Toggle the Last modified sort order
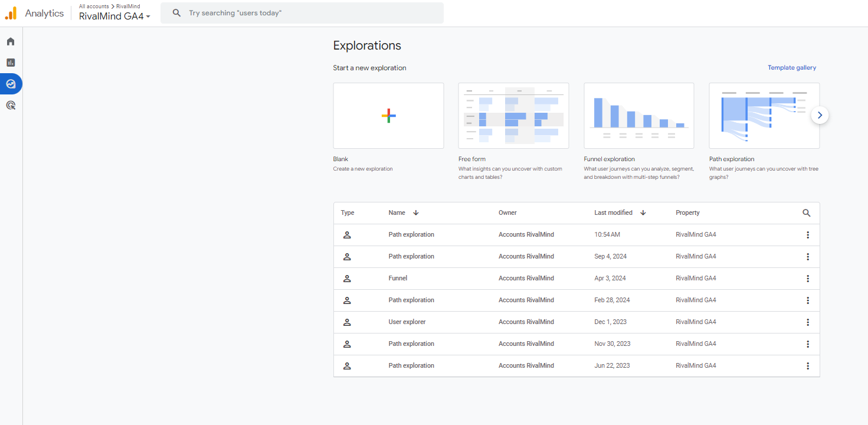868x425 pixels. tap(643, 212)
